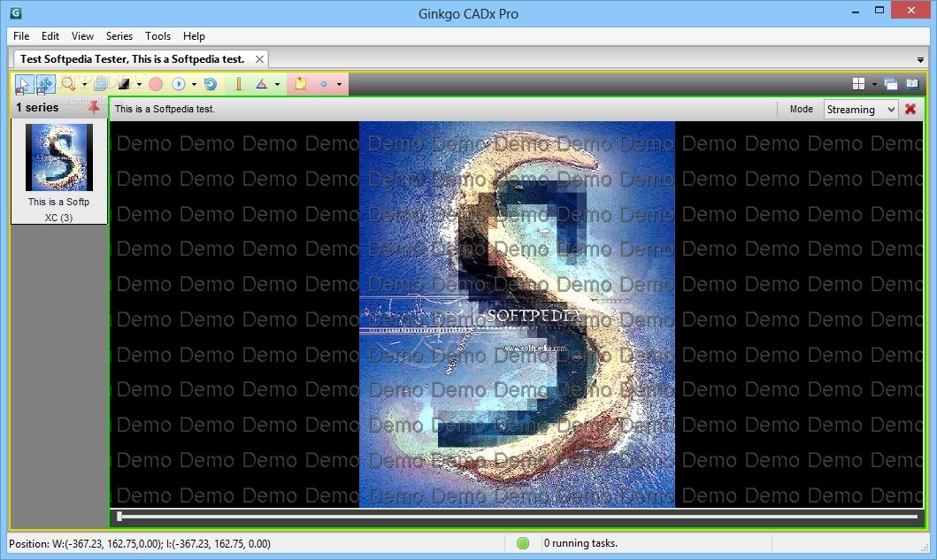Click the slice slider handle below image
This screenshot has height=560, width=937.
(x=119, y=517)
